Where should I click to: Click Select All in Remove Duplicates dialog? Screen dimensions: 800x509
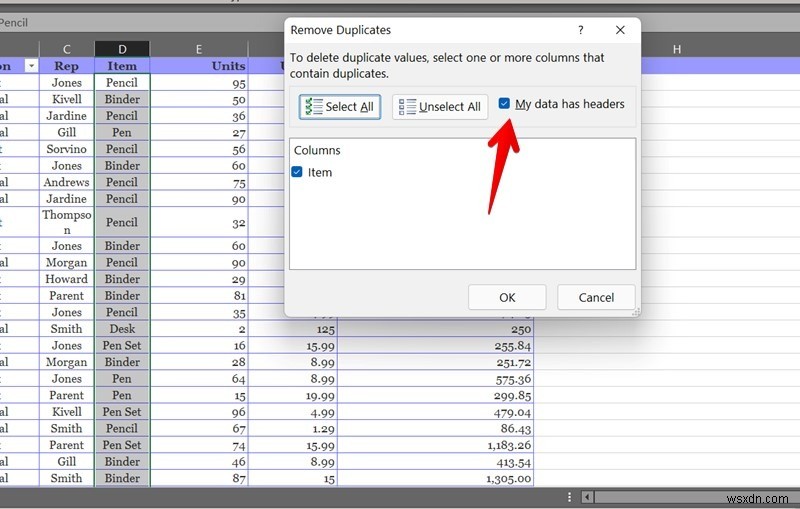tap(340, 107)
